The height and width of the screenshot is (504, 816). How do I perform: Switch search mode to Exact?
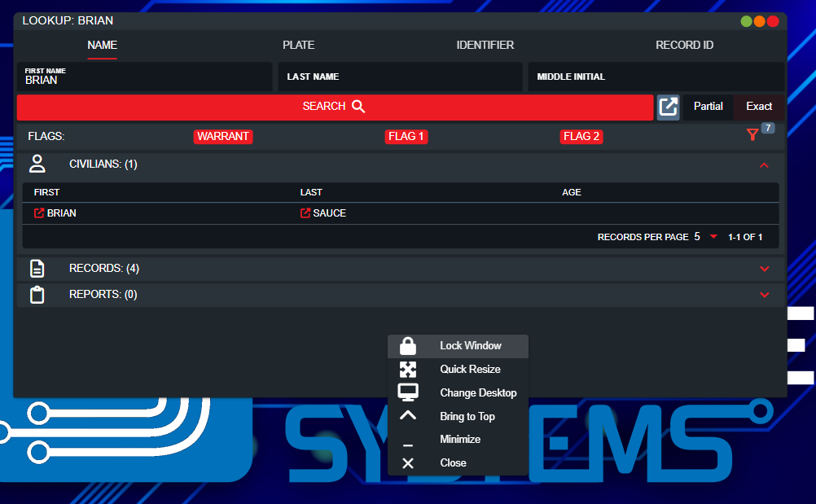tap(759, 107)
